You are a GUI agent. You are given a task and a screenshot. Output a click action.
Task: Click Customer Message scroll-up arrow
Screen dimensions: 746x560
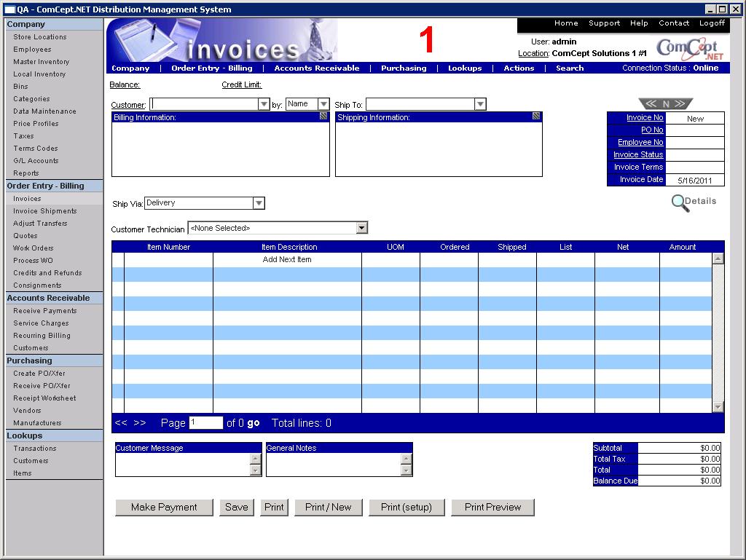click(256, 459)
